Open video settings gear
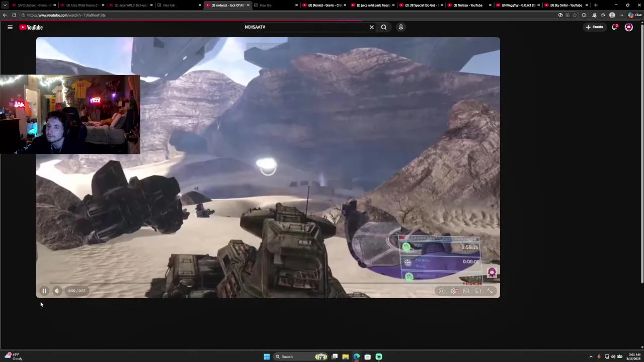The width and height of the screenshot is (644, 362). point(454,291)
